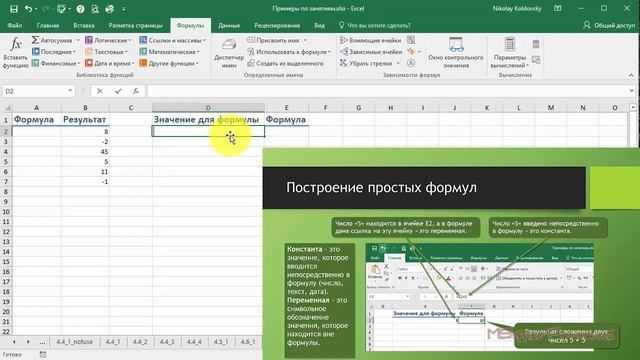This screenshot has height=360, width=640.
Task: Click Calculate Sheet icon below Calculate Now
Action: pos(536,60)
